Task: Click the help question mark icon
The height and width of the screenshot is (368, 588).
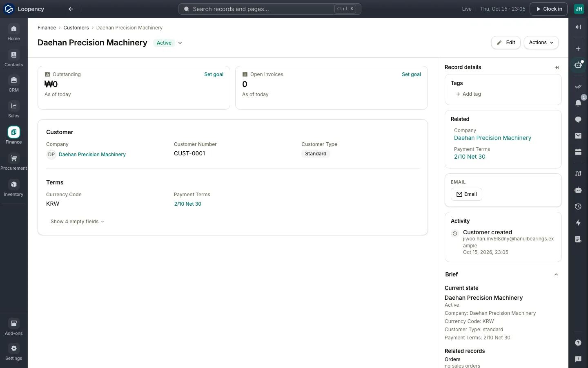Action: pos(578,343)
